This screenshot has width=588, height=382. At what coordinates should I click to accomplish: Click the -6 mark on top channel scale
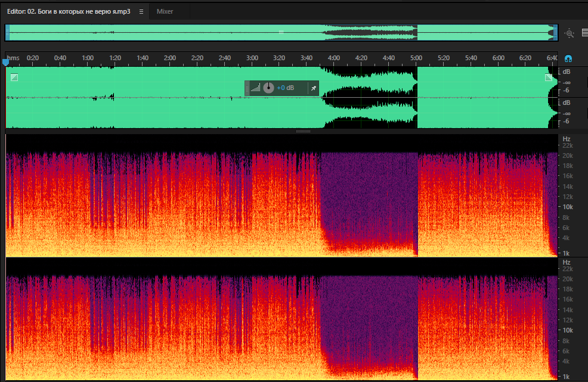tap(566, 91)
